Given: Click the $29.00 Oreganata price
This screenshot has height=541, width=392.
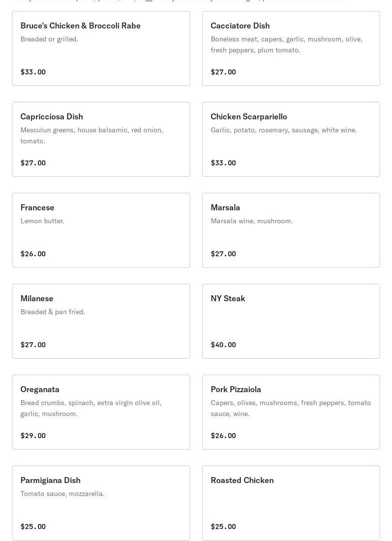Looking at the screenshot, I should click(33, 436).
